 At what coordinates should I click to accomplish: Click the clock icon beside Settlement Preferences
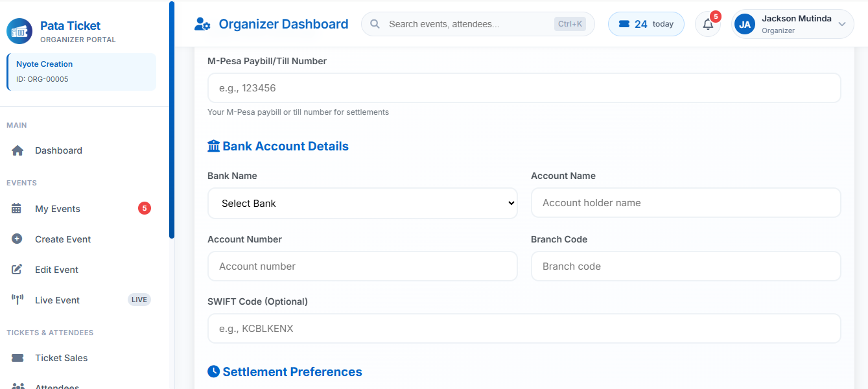[214, 371]
